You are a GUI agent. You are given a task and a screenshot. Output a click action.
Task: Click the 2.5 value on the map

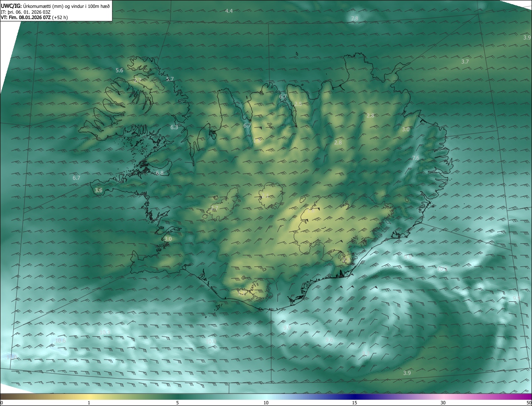click(298, 104)
